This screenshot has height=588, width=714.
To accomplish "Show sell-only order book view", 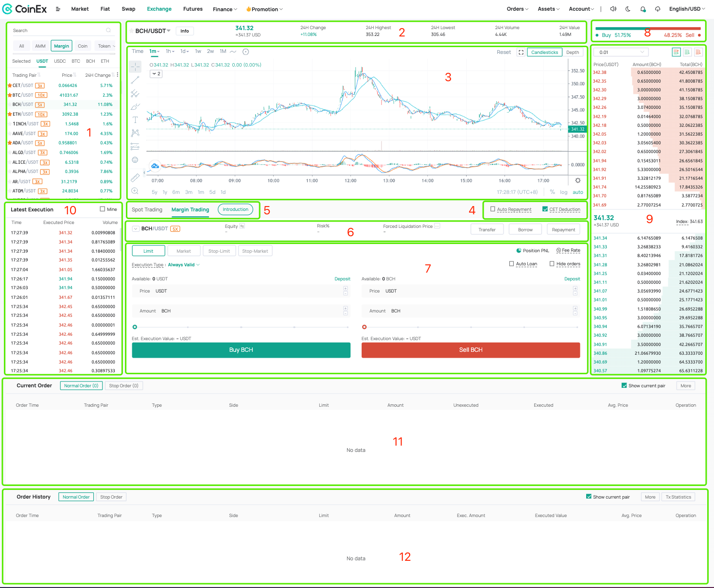I will 698,52.
